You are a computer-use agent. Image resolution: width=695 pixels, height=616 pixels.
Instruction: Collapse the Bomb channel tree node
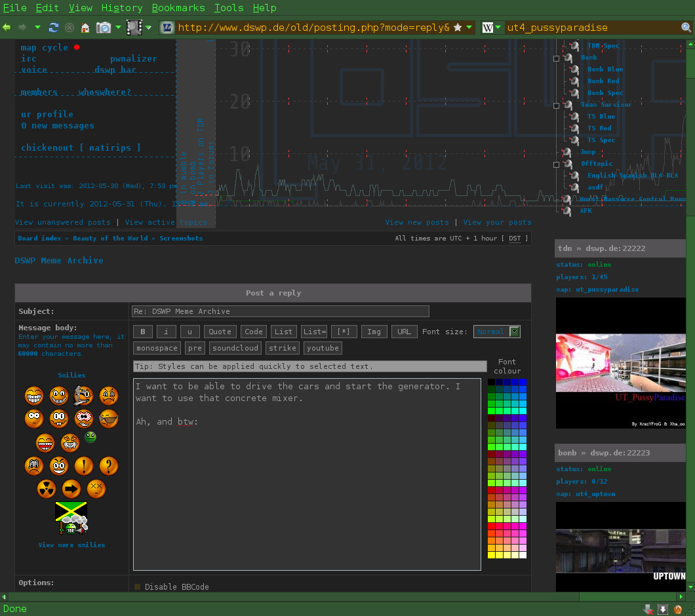click(557, 58)
